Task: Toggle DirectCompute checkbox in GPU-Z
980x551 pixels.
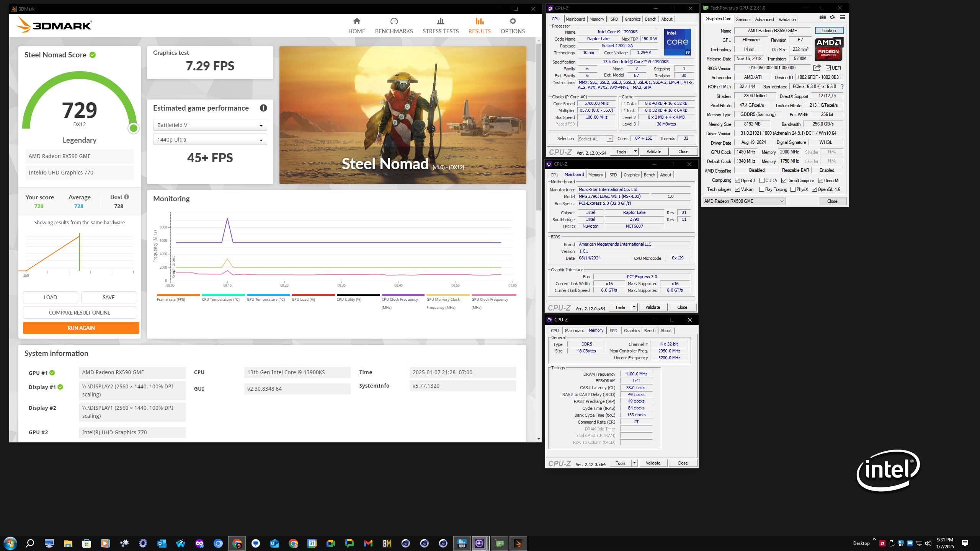Action: [x=784, y=181]
